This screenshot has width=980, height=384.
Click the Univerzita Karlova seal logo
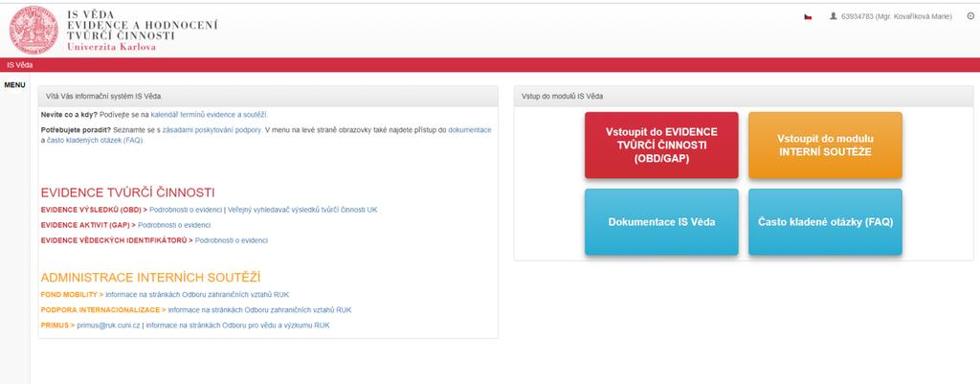tap(33, 30)
